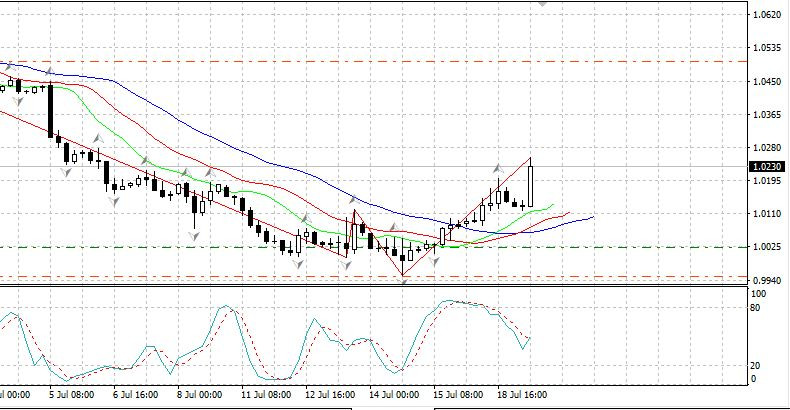Image resolution: width=790 pixels, height=410 pixels.
Task: Click the current price label 1.0230
Action: [x=766, y=166]
